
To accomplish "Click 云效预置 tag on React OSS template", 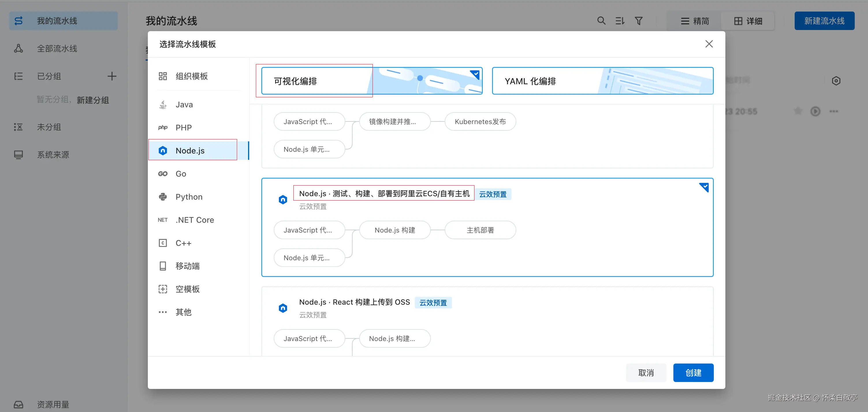I will click(x=433, y=303).
